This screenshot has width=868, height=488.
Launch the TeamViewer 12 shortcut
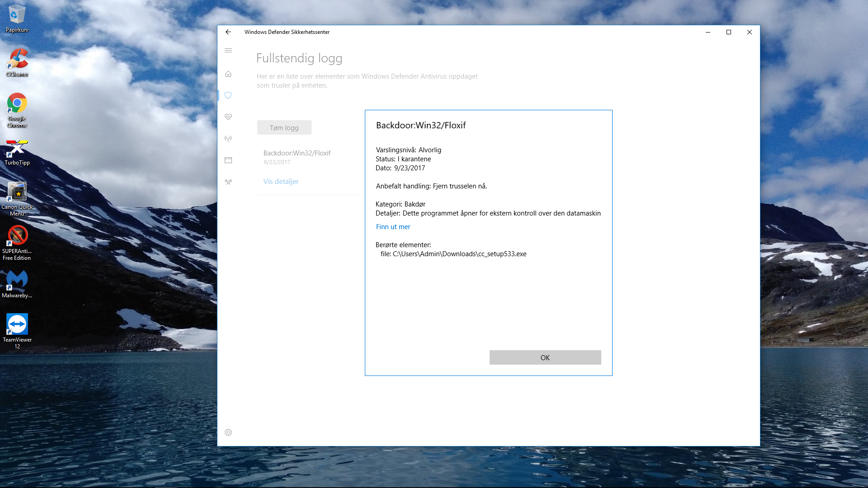click(x=17, y=331)
